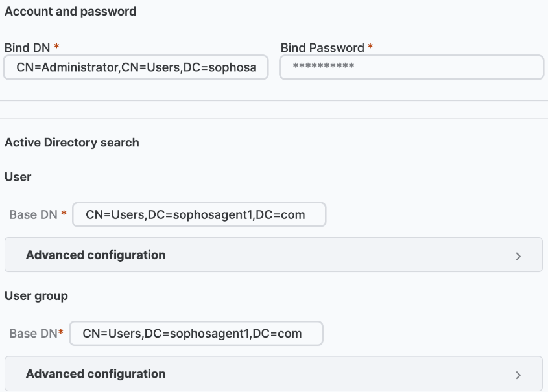548x392 pixels.
Task: Click the Base DN label beside the User input
Action: point(32,214)
